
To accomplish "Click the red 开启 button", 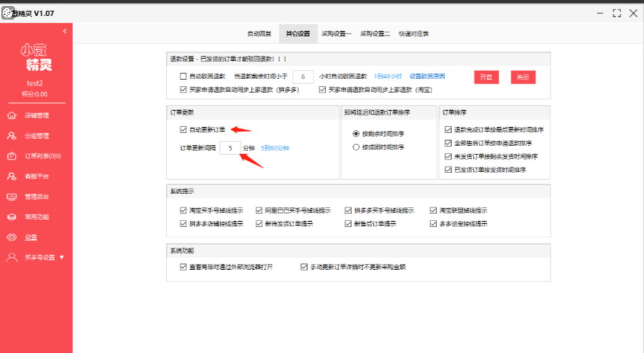I will tap(486, 77).
